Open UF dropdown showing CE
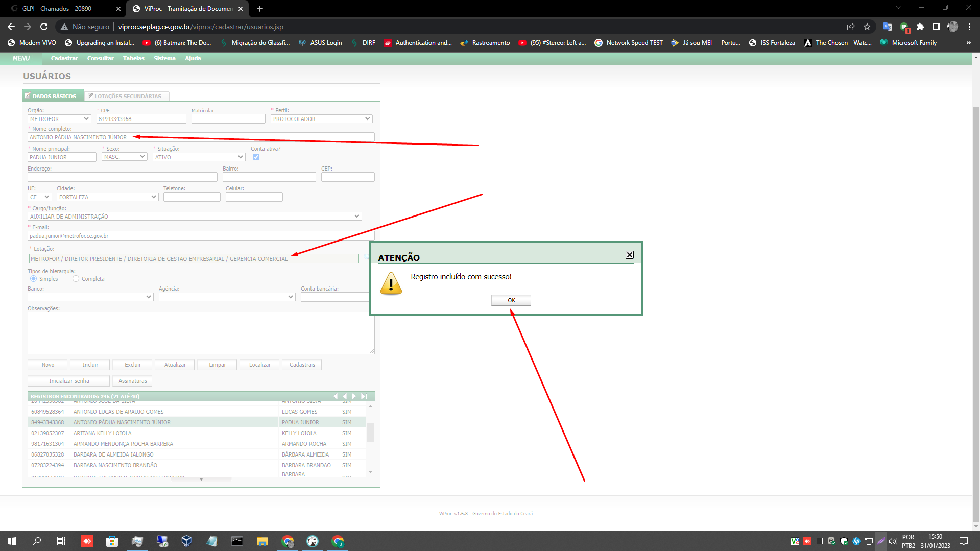 (x=39, y=197)
